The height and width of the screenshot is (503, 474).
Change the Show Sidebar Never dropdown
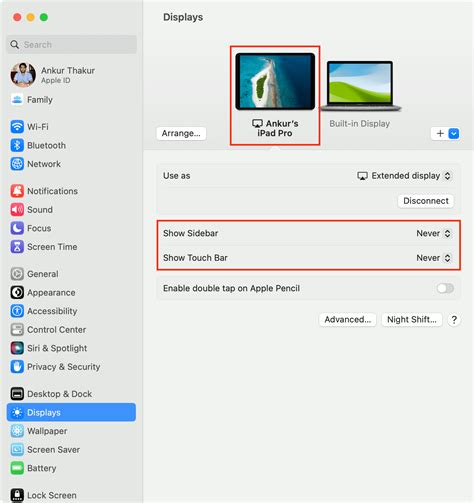pyautogui.click(x=433, y=233)
